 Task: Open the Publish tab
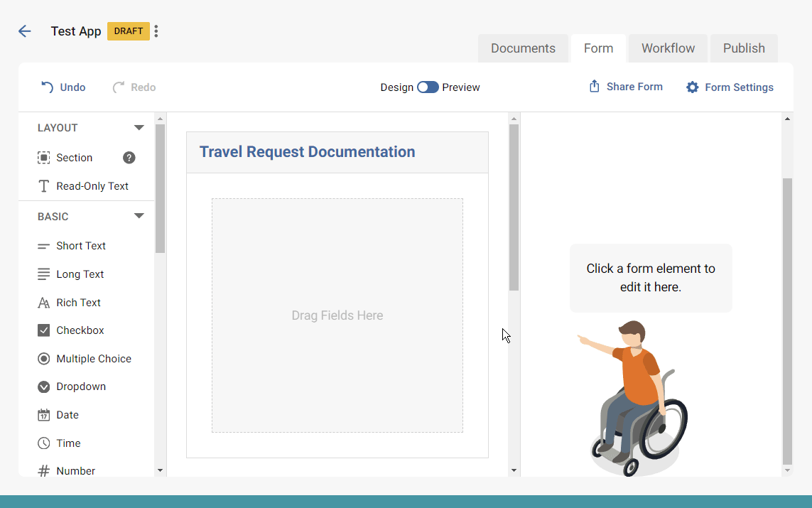click(744, 48)
